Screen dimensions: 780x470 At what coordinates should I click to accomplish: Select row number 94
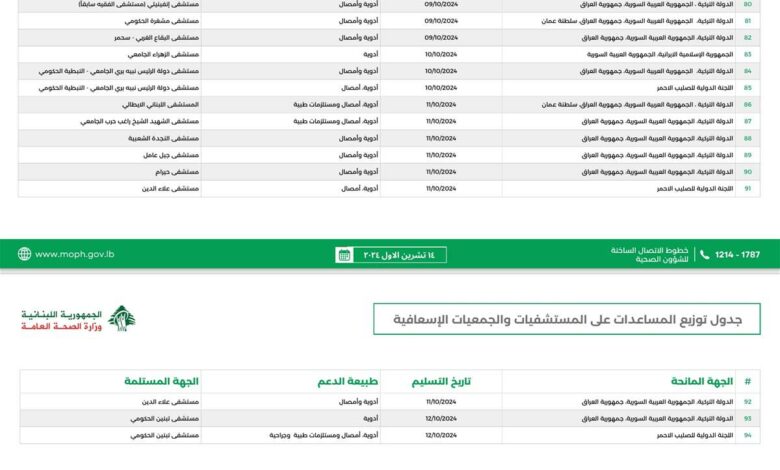(748, 435)
